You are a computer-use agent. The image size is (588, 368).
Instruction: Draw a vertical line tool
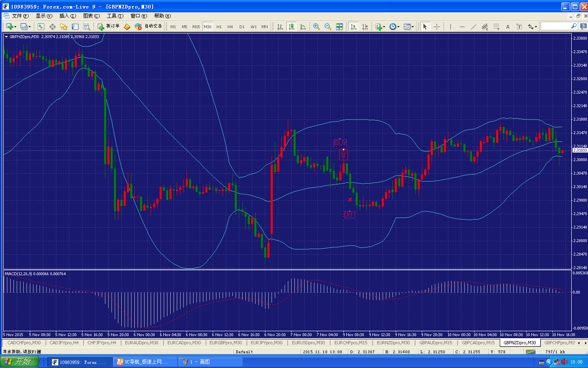tap(450, 27)
